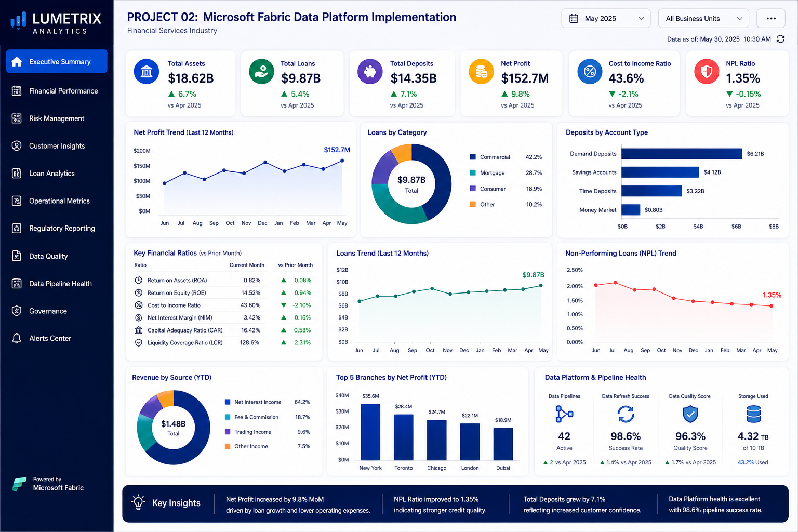Click the Regulatory Reporting sidebar icon
This screenshot has height=532, width=798.
(x=17, y=228)
